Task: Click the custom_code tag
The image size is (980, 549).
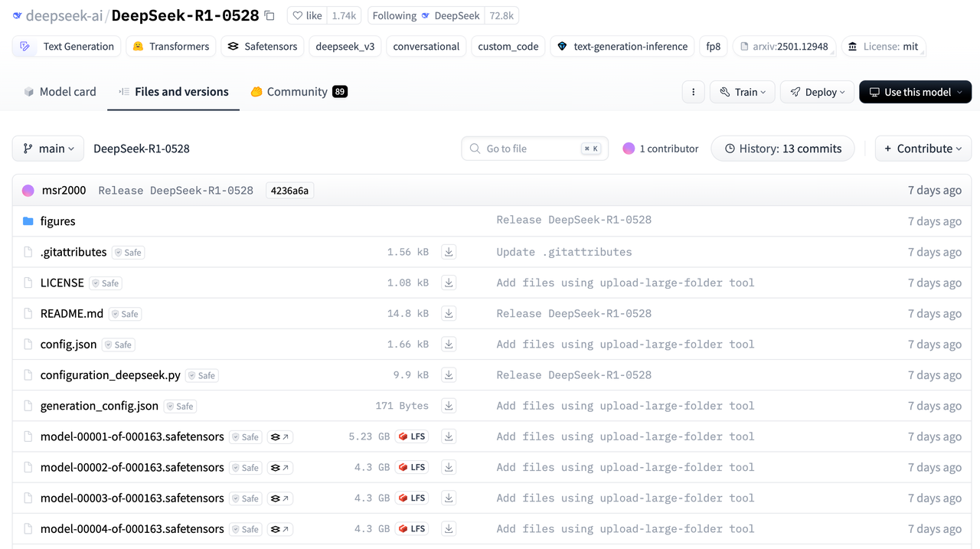Action: click(x=508, y=47)
